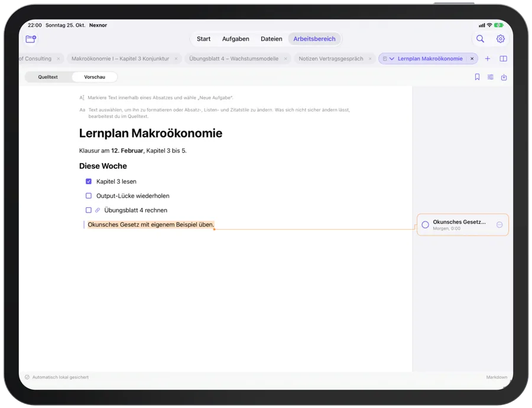The height and width of the screenshot is (408, 532).
Task: Close the Übungsblatt 4 – Wachstumsmodelle tab
Action: click(x=286, y=58)
